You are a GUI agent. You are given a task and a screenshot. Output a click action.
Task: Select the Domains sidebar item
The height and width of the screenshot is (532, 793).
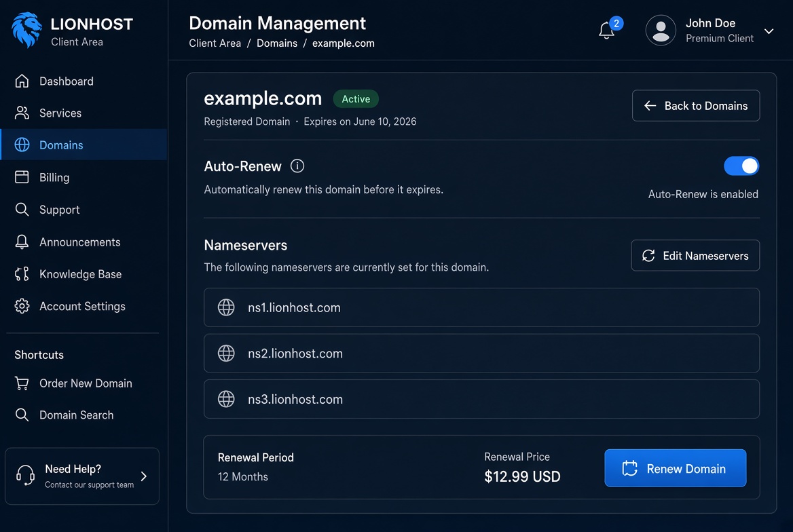click(84, 145)
